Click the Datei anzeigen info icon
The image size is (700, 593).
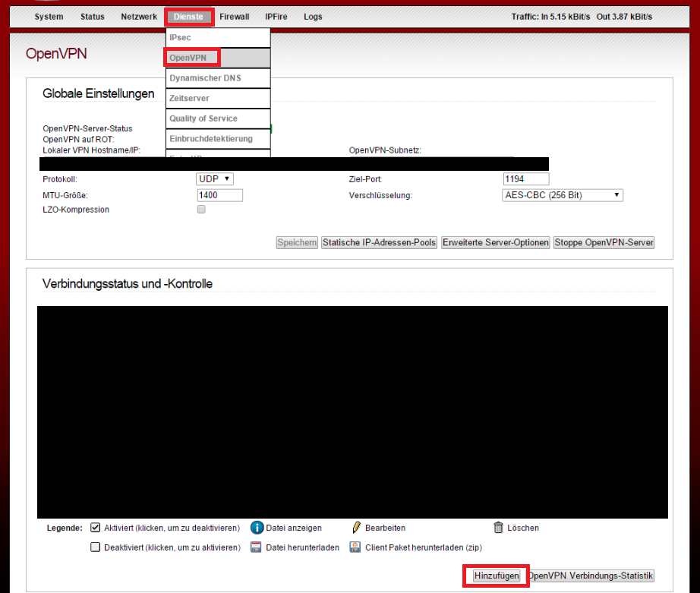(x=257, y=528)
